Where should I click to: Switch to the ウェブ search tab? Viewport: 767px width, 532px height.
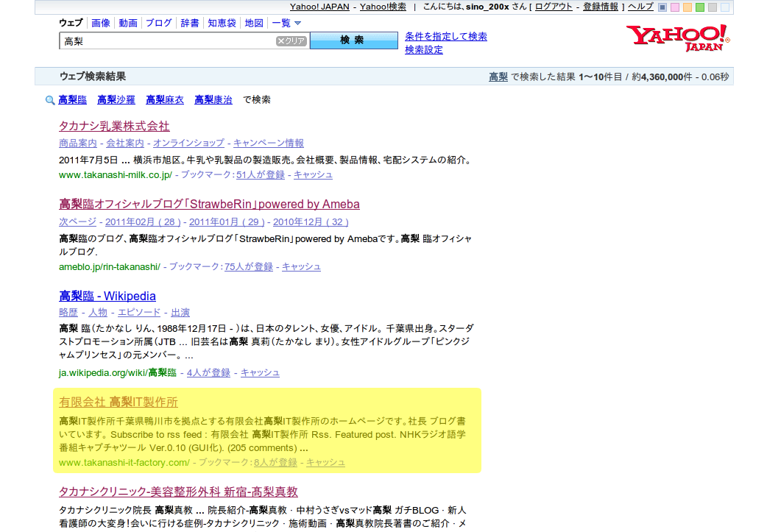(71, 23)
